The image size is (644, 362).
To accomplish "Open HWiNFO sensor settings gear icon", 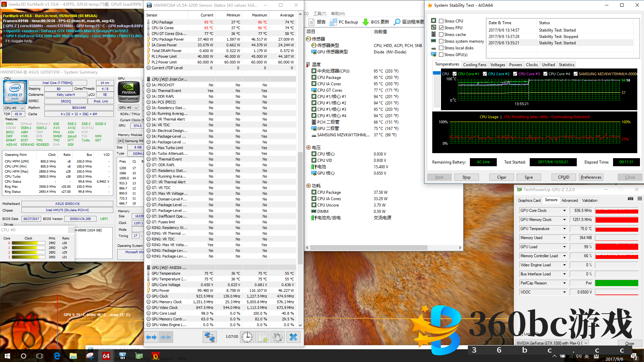I will click(x=278, y=337).
